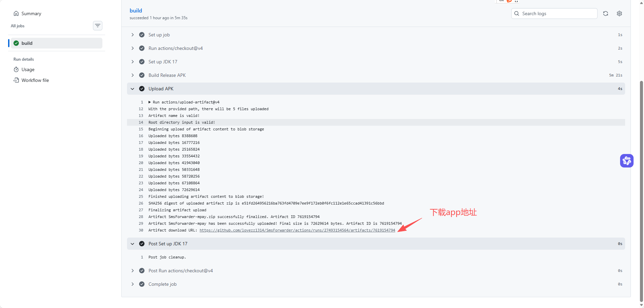The width and height of the screenshot is (644, 308).
Task: Expand the Set up JDK 17 step
Action: [x=133, y=62]
